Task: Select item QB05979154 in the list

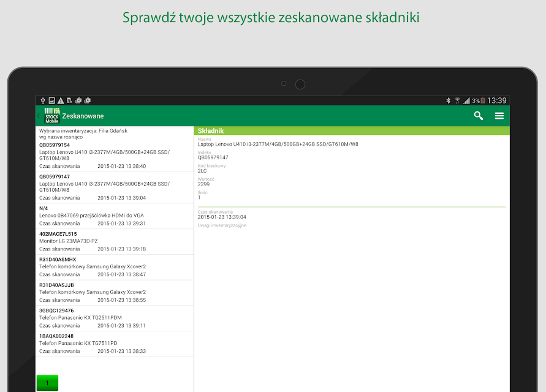Action: click(x=115, y=156)
